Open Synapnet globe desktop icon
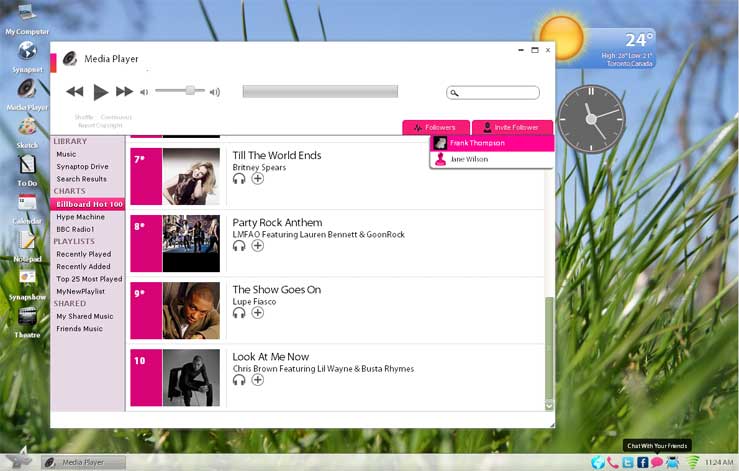 tap(27, 50)
